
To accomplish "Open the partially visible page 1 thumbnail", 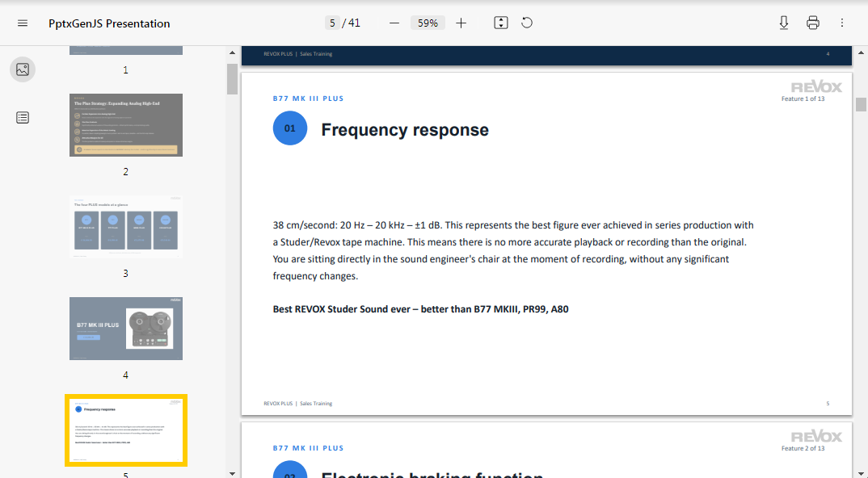I will coord(126,50).
